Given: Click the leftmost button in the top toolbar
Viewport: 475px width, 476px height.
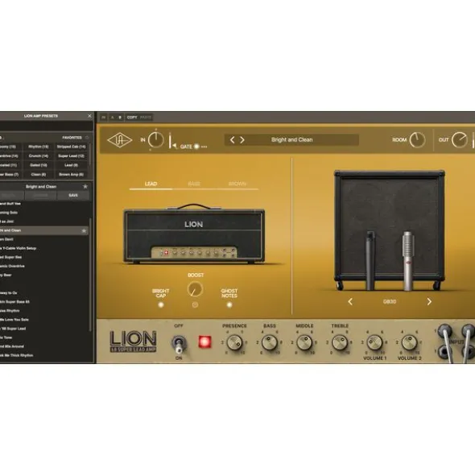Looking at the screenshot, I should tap(104, 117).
